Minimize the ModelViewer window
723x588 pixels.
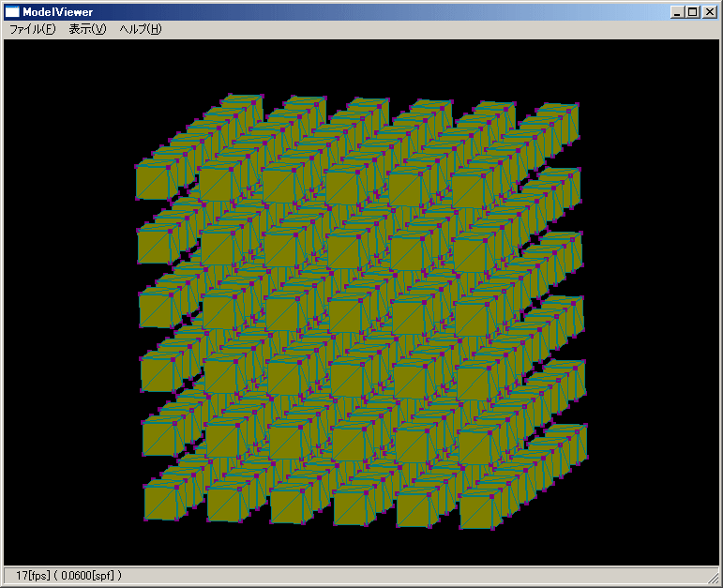(x=677, y=12)
